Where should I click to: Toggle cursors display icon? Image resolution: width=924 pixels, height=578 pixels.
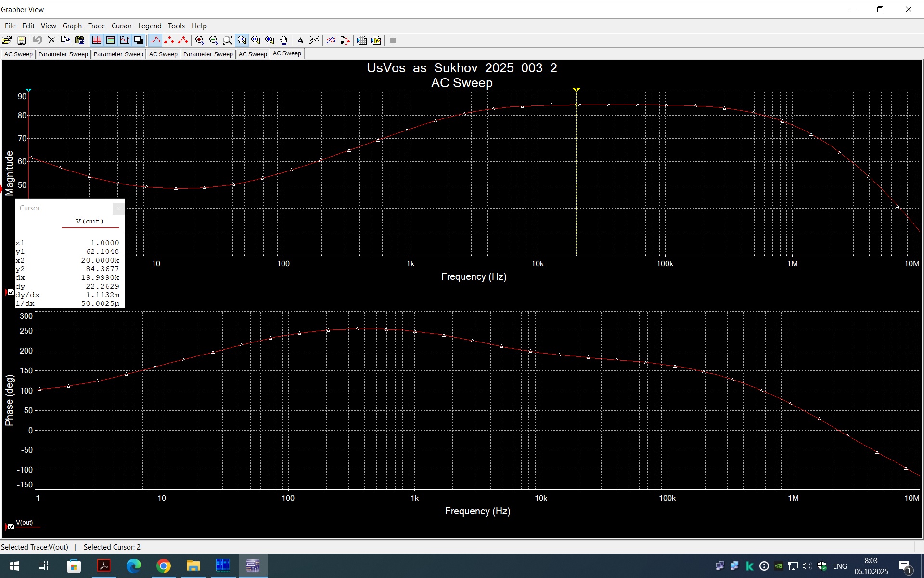pos(124,40)
